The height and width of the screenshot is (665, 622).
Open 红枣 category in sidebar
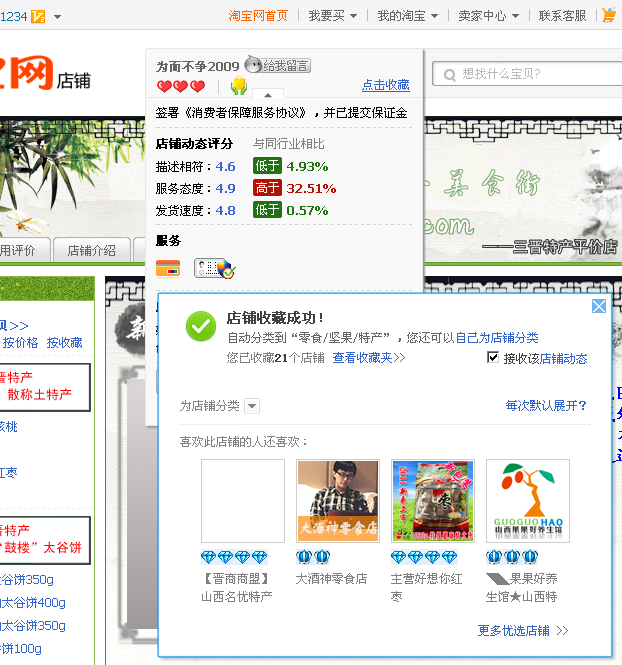pos(8,472)
